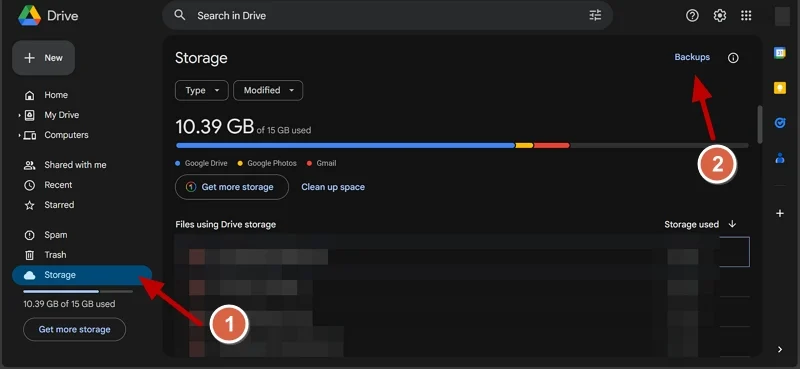Click the Storage page heading
Image resolution: width=800 pixels, height=369 pixels.
point(201,58)
